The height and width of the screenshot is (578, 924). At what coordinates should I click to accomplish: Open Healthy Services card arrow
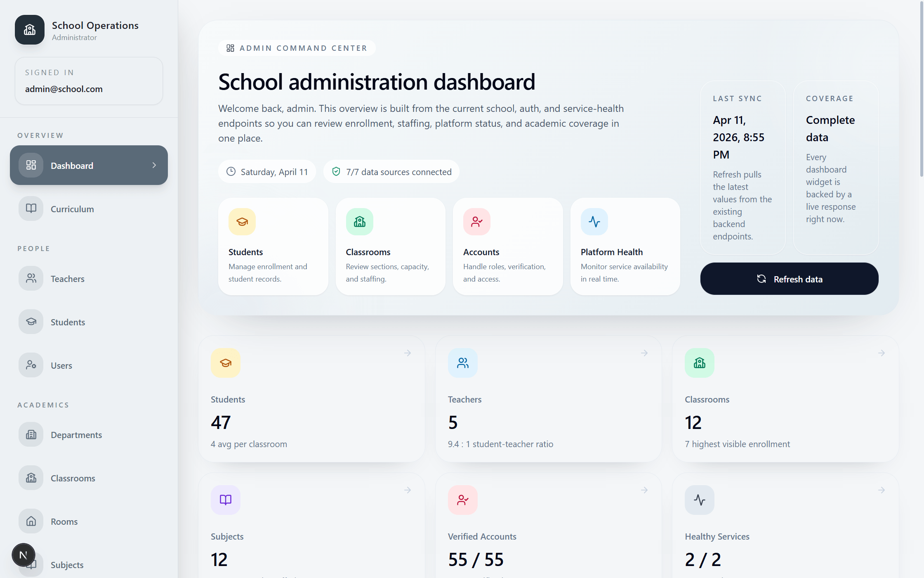[x=882, y=490]
